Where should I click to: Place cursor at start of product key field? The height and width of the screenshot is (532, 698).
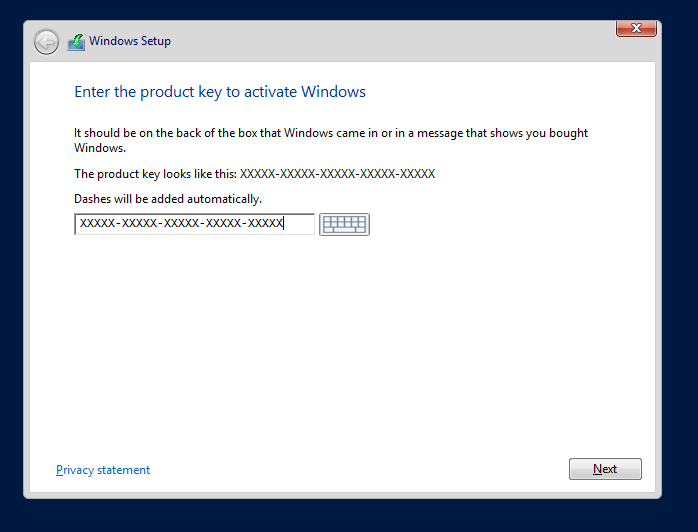tap(79, 224)
